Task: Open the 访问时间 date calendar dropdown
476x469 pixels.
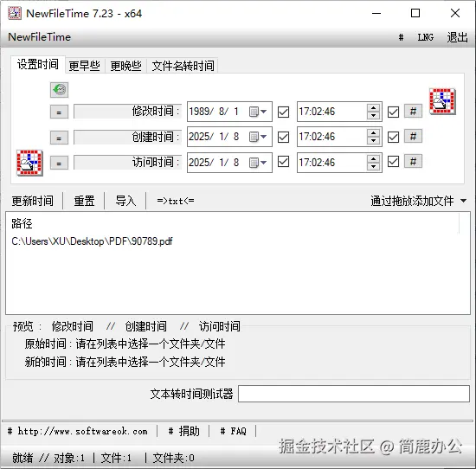Action: tap(258, 163)
